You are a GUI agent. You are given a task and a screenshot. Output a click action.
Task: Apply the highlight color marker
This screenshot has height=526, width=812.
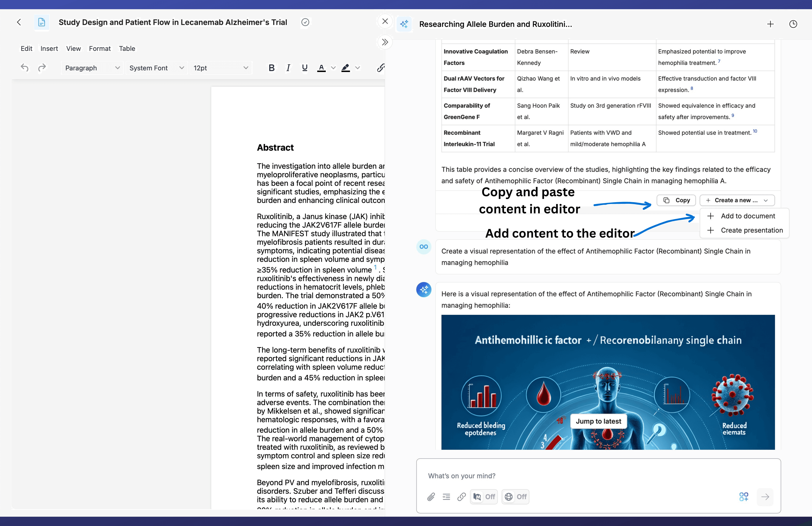[x=345, y=67]
